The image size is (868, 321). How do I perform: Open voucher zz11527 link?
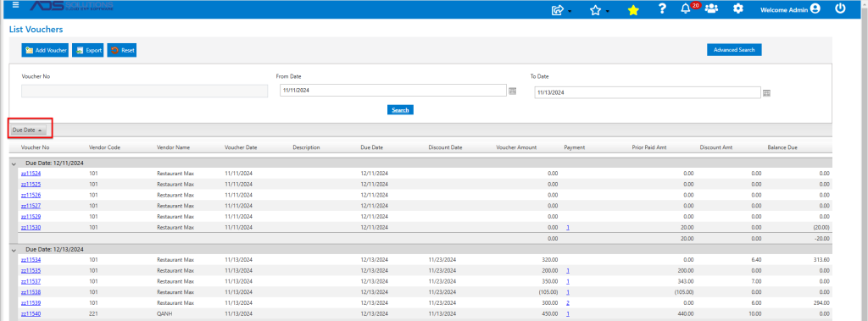click(x=31, y=205)
